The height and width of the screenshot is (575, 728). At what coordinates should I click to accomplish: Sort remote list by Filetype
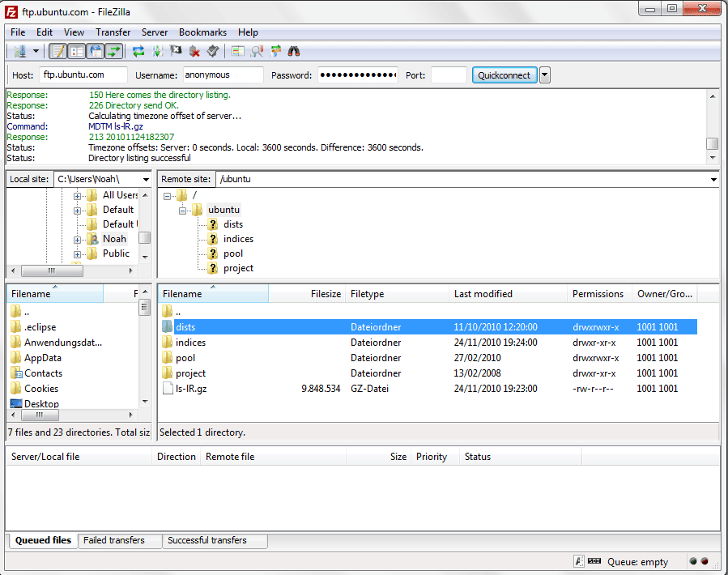pyautogui.click(x=397, y=293)
